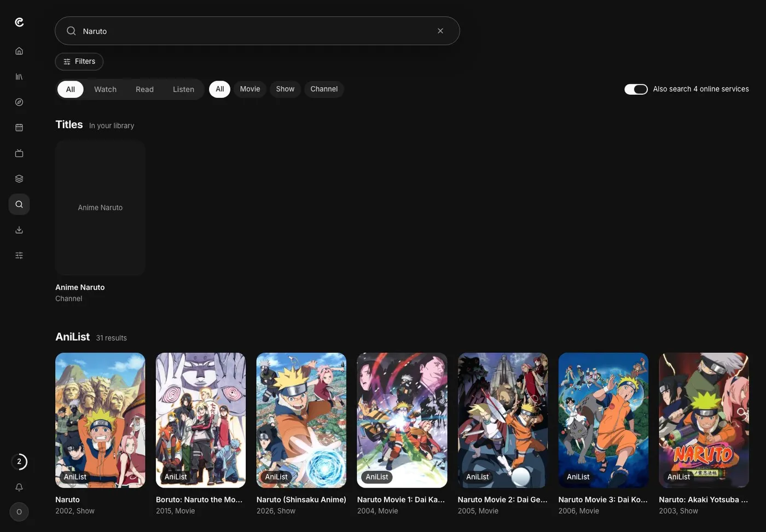Open the stacked layers icon in sidebar
766x532 pixels.
pyautogui.click(x=19, y=178)
